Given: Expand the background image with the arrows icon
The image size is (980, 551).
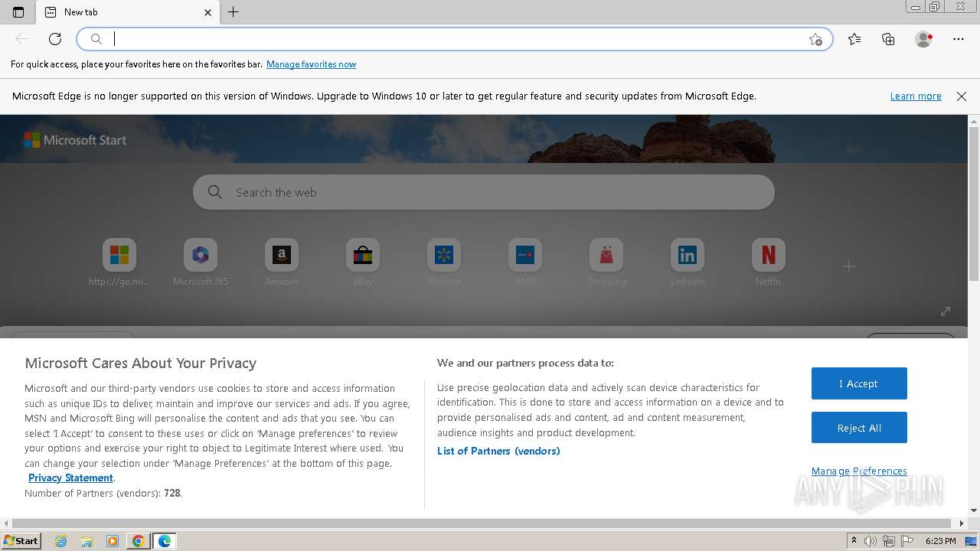Looking at the screenshot, I should click(x=946, y=311).
